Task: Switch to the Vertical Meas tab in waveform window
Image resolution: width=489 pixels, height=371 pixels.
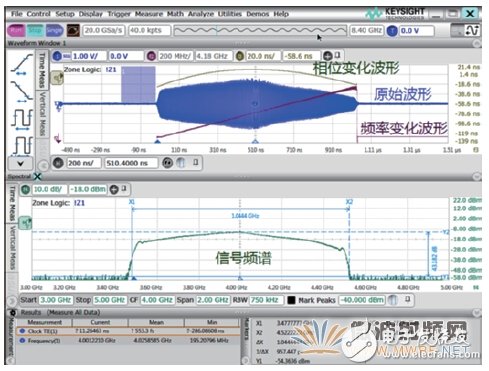Action: pos(42,114)
